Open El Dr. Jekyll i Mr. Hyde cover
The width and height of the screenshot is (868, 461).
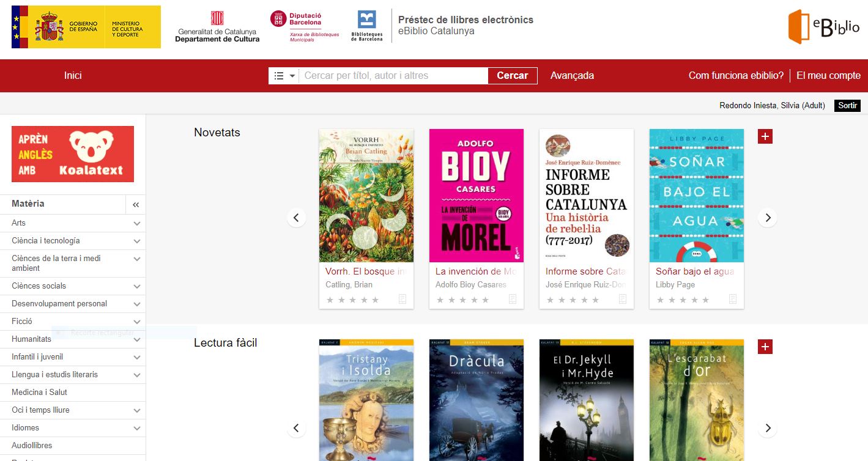587,400
